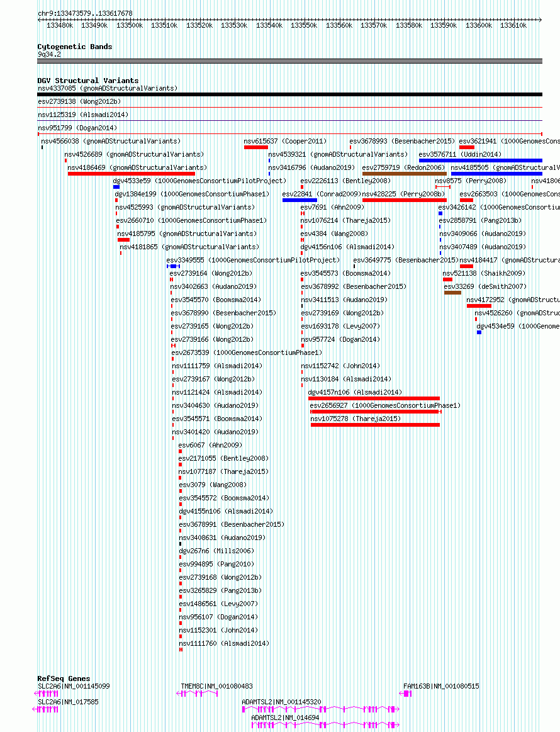Click esv33269 (deSmith2007) label
The width and height of the screenshot is (560, 732).
[485, 286]
